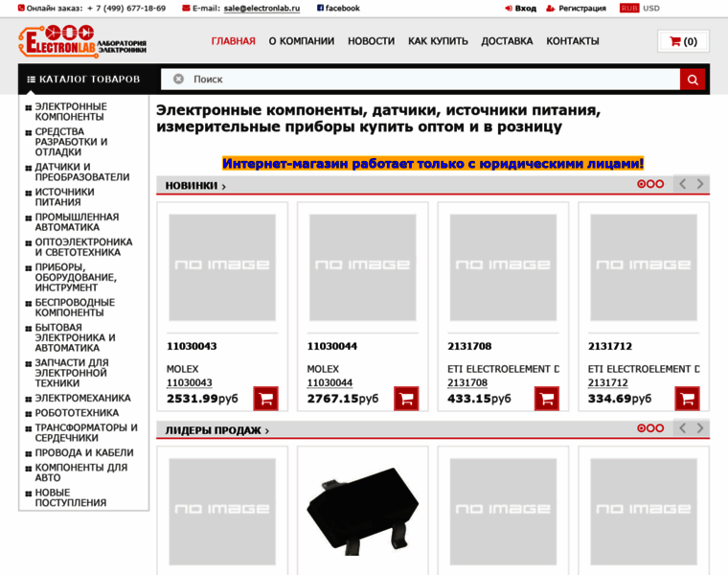The height and width of the screenshot is (575, 728).
Task: Switch currency to RUB
Action: tap(629, 9)
